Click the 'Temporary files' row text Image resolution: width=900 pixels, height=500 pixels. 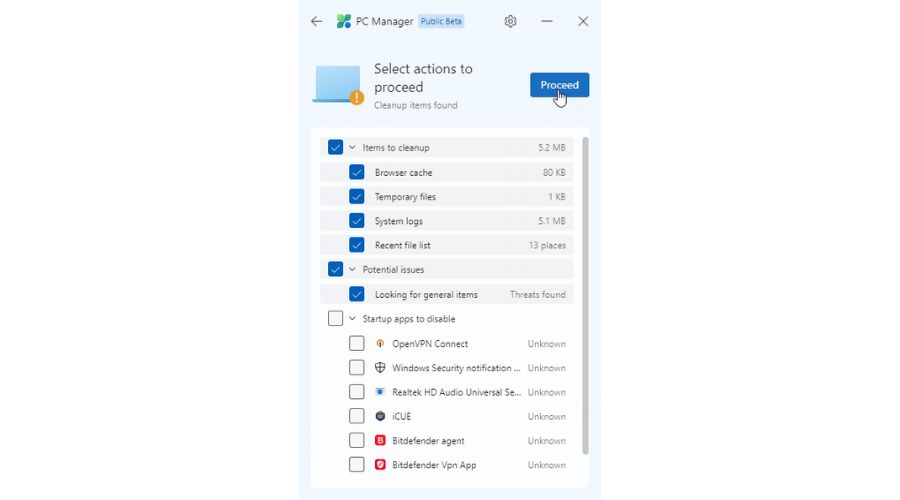405,196
